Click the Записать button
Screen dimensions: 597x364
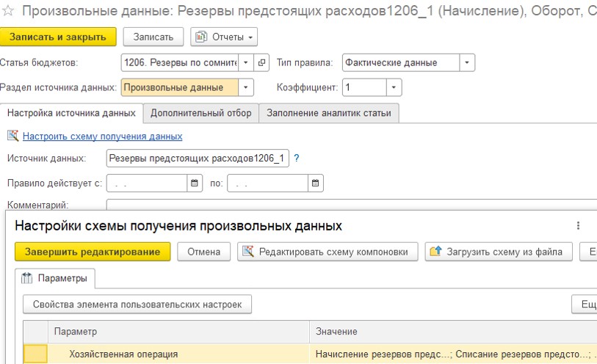[x=153, y=37]
